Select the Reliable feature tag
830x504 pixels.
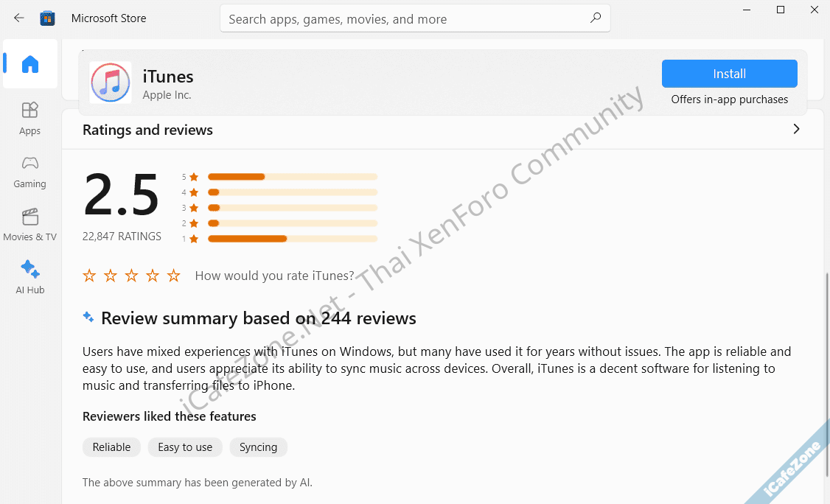point(111,447)
